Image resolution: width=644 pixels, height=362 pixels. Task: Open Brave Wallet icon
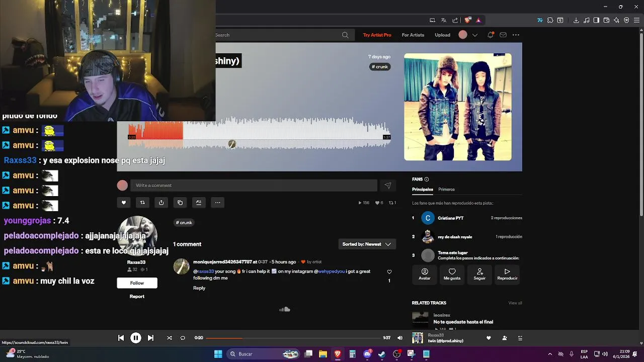[606, 20]
